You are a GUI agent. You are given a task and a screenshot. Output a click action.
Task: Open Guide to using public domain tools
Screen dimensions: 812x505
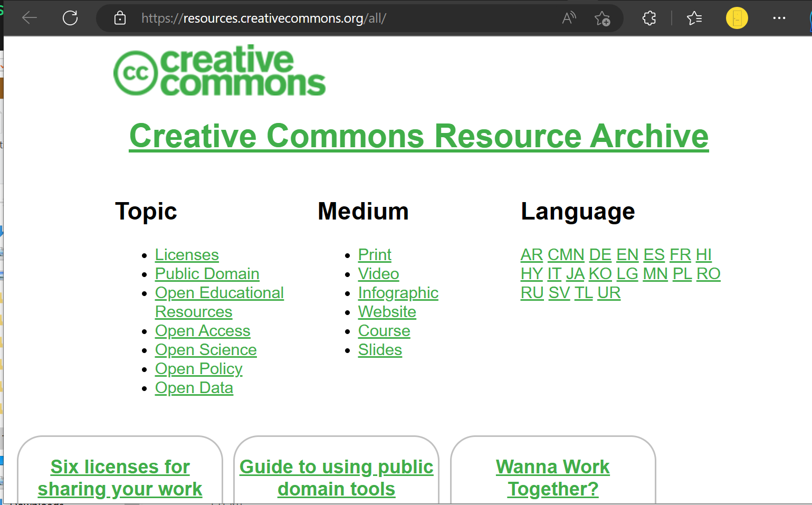[x=336, y=478]
